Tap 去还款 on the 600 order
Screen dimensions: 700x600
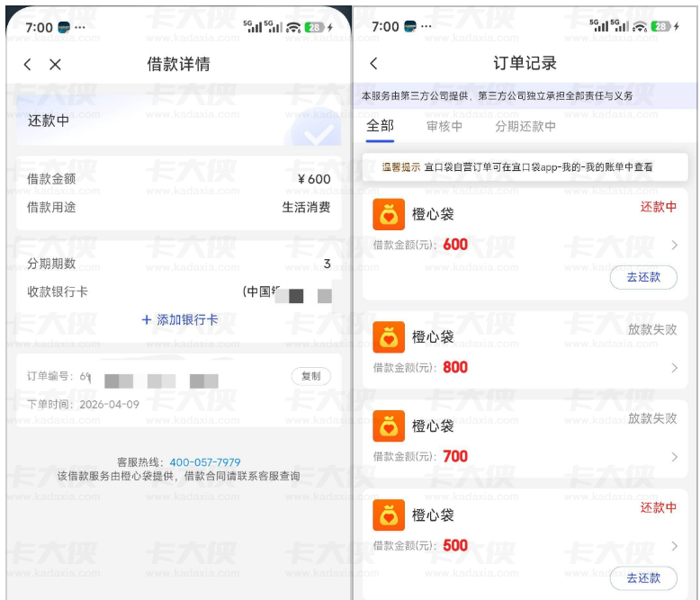point(643,277)
